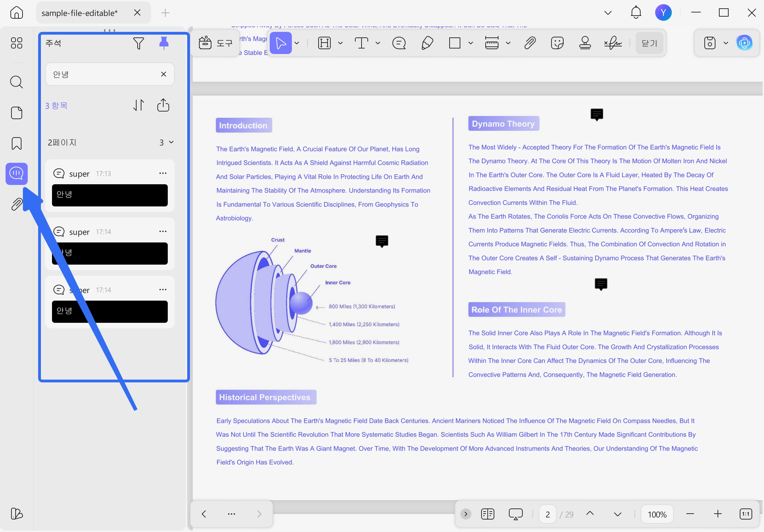The height and width of the screenshot is (532, 764).
Task: Expand the measurement tool dropdown arrow
Action: (x=508, y=43)
